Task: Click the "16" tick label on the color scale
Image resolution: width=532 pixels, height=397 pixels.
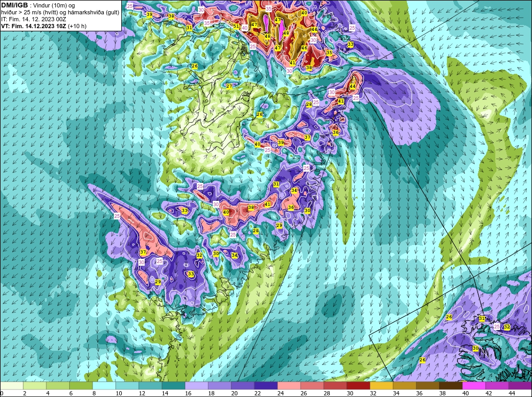Action: click(x=188, y=394)
